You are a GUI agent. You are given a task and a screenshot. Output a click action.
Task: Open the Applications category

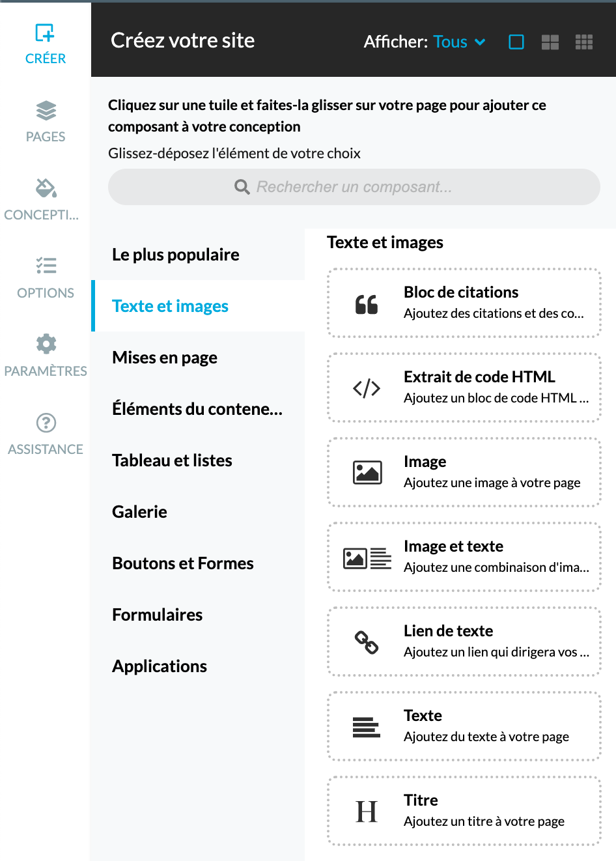coord(160,666)
